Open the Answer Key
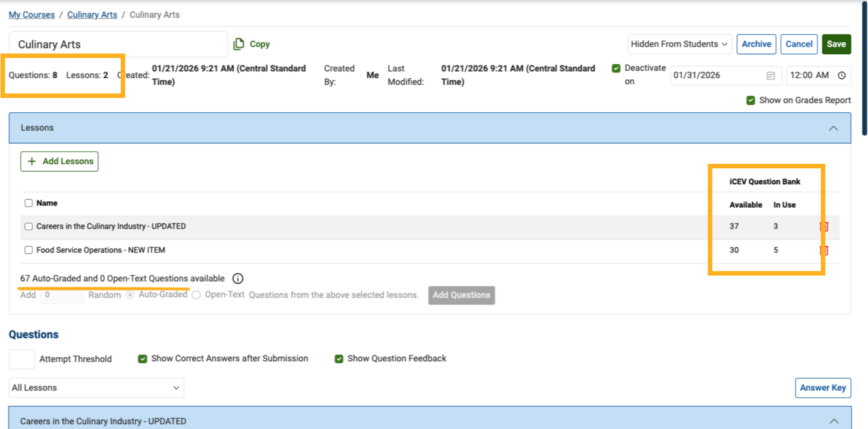 click(822, 388)
